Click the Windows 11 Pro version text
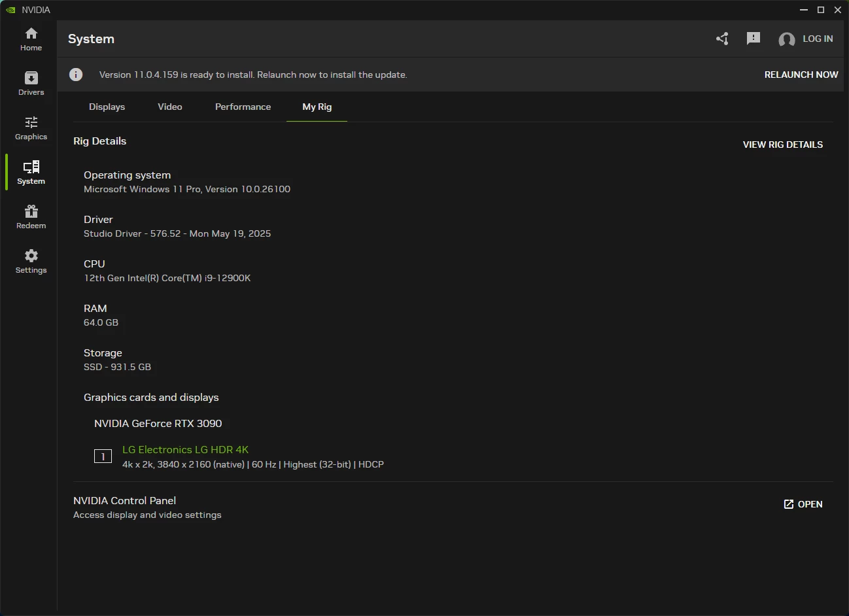This screenshot has width=849, height=616. pos(187,189)
